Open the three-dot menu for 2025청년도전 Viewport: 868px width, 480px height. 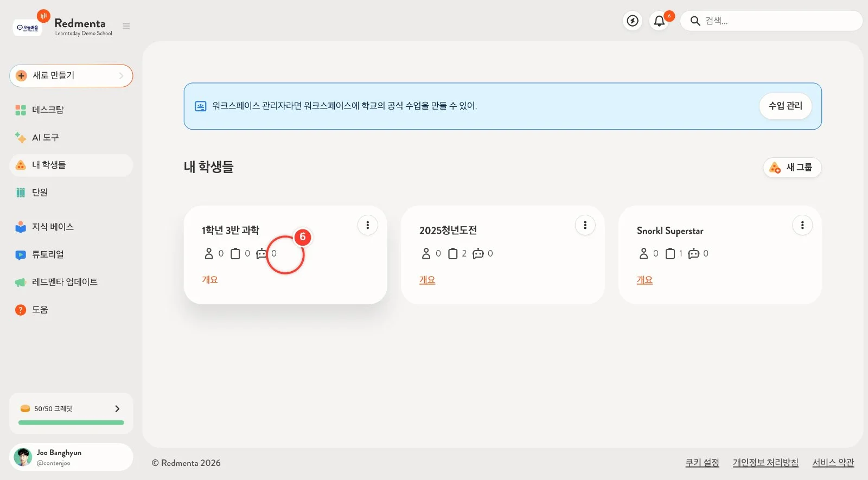[585, 225]
